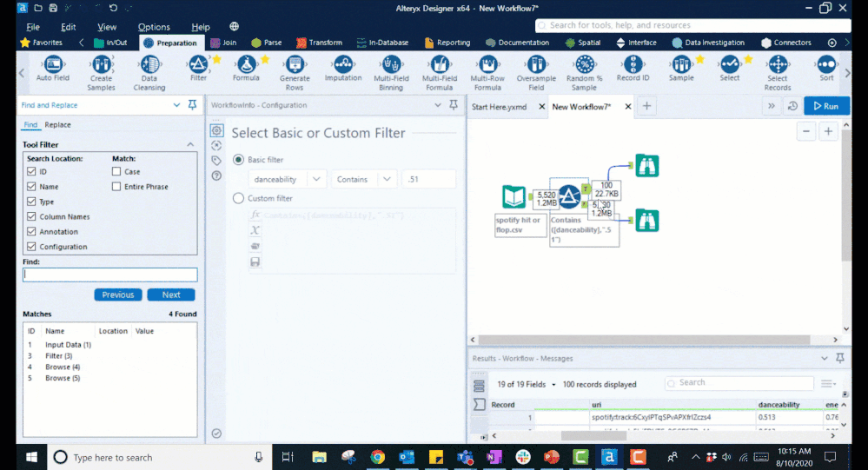This screenshot has height=470, width=868.
Task: Click the Previous match button
Action: point(118,295)
